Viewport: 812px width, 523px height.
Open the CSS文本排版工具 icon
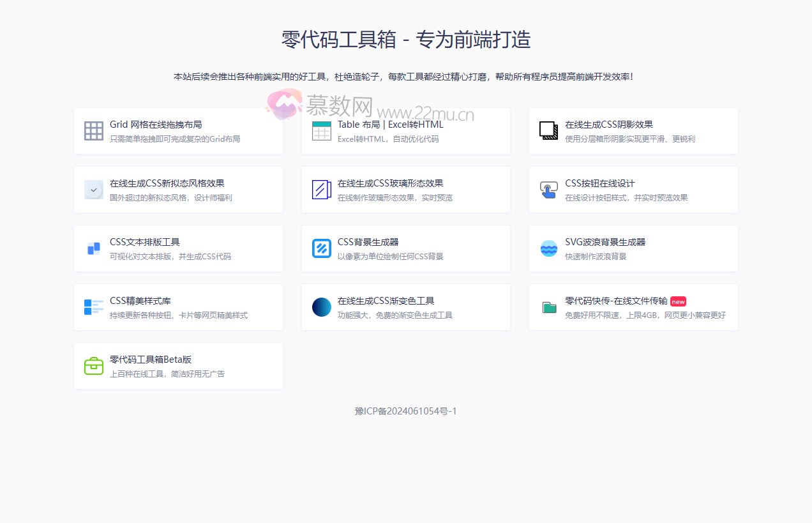pos(93,248)
